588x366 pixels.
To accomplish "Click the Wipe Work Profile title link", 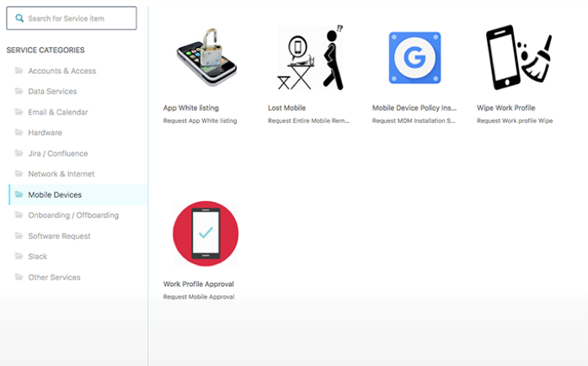I will click(506, 108).
